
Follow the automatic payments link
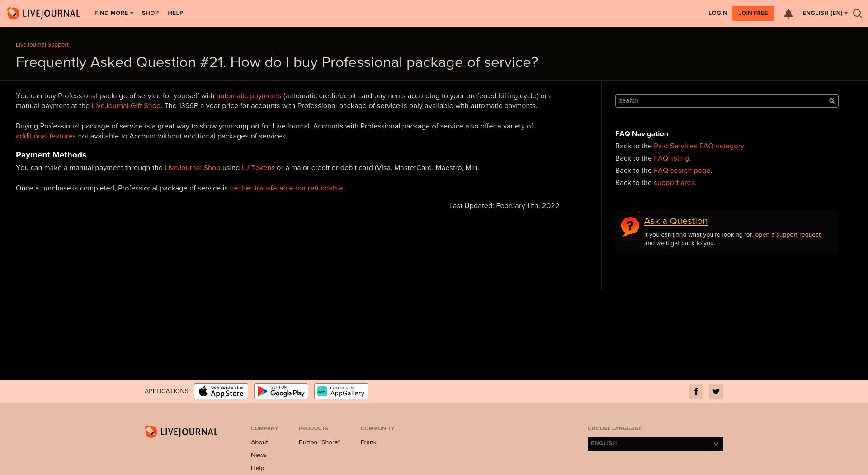[x=249, y=96]
